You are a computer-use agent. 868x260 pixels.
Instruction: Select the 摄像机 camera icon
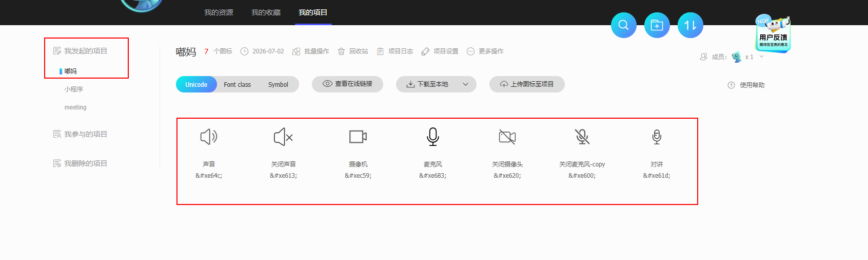[x=358, y=137]
